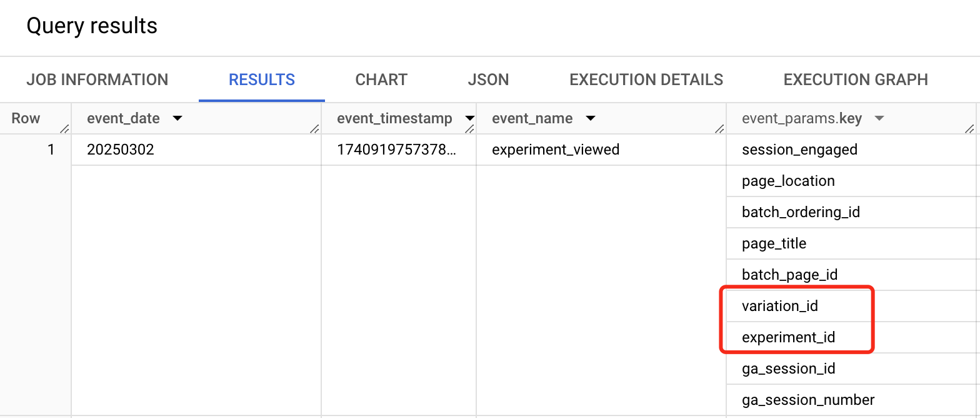
Task: Select the ga_session_number key cell
Action: pos(851,400)
